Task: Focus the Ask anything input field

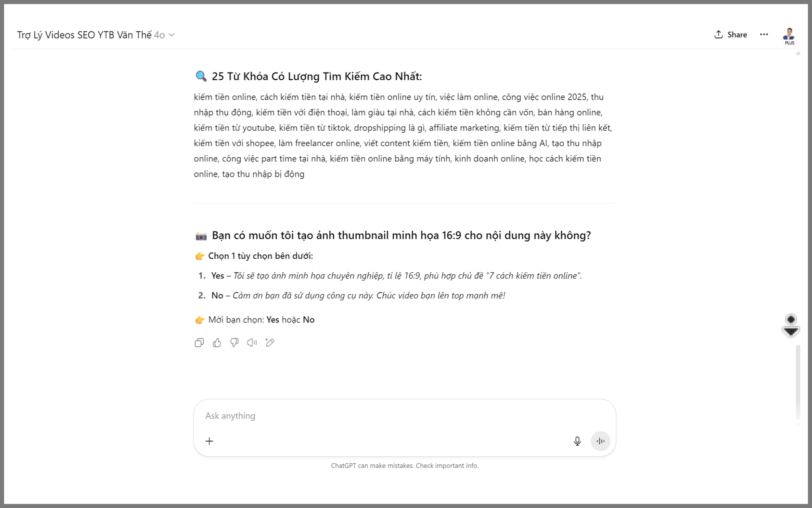Action: pyautogui.click(x=404, y=416)
